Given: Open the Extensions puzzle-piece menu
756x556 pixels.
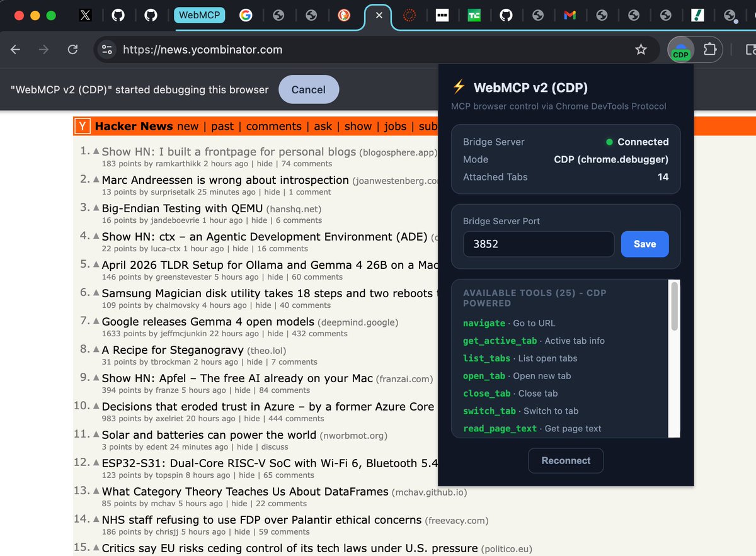Looking at the screenshot, I should coord(710,50).
